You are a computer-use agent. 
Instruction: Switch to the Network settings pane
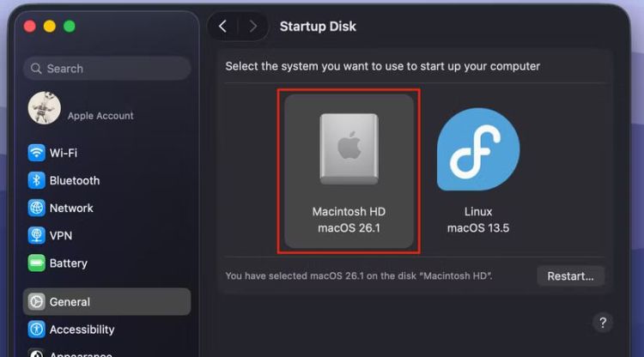tap(71, 208)
